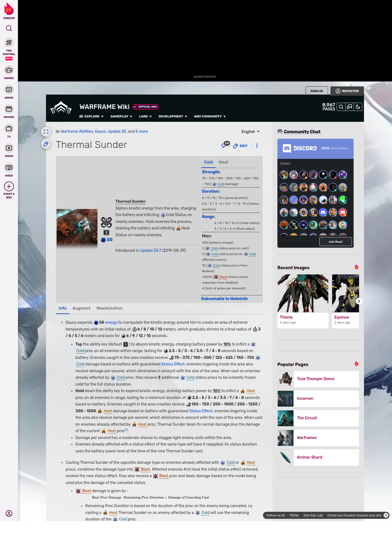Open the Explore dropdown menu
Screen dimensions: 392x545
(91, 116)
